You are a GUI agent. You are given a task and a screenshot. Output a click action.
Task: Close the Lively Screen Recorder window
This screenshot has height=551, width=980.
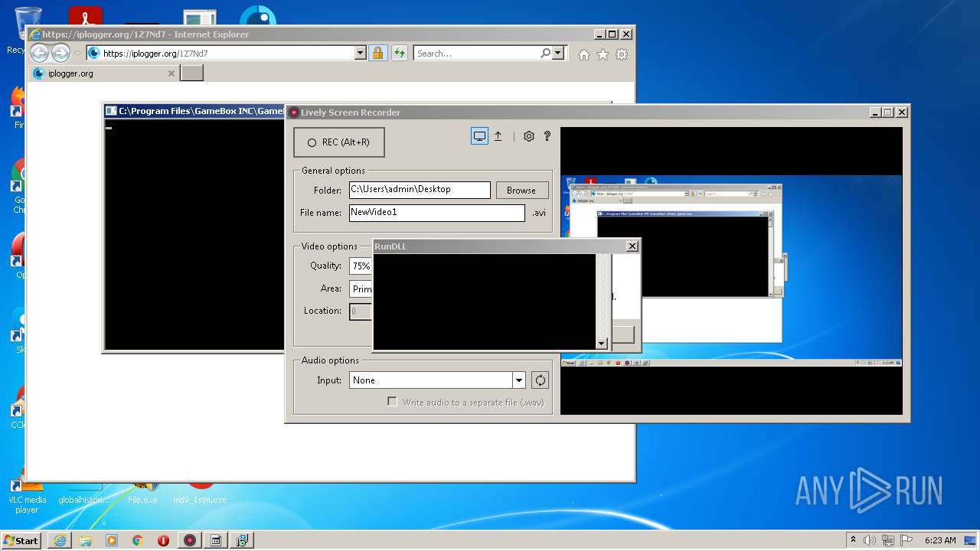coord(902,112)
